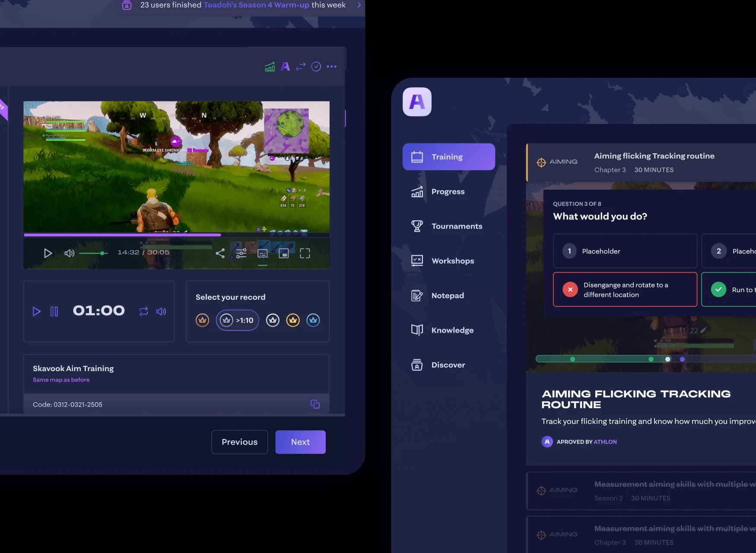Image resolution: width=756 pixels, height=553 pixels.
Task: Choose 'Disengange and rotate to a different location'
Action: coord(625,289)
